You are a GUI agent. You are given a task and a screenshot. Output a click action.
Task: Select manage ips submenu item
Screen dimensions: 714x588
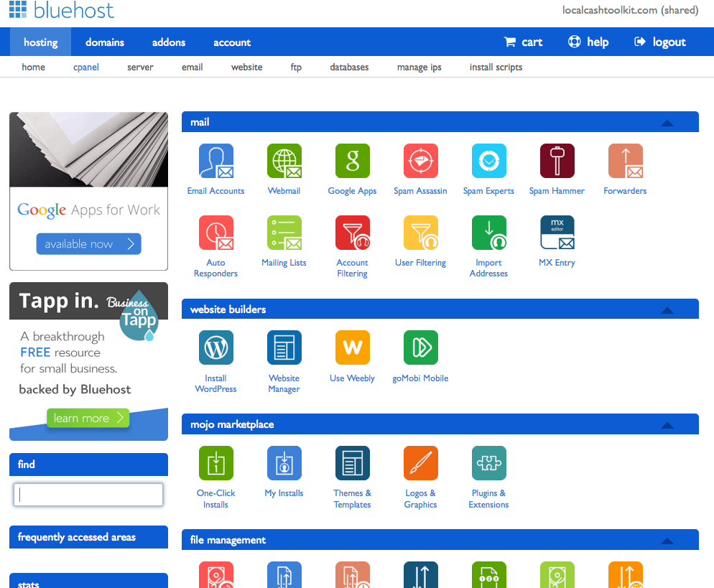[419, 67]
